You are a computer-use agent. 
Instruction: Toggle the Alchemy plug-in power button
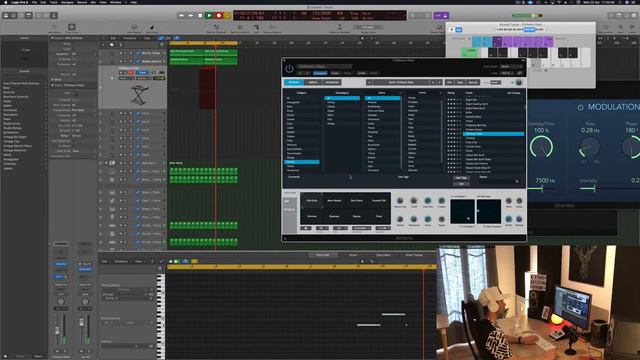(x=289, y=68)
